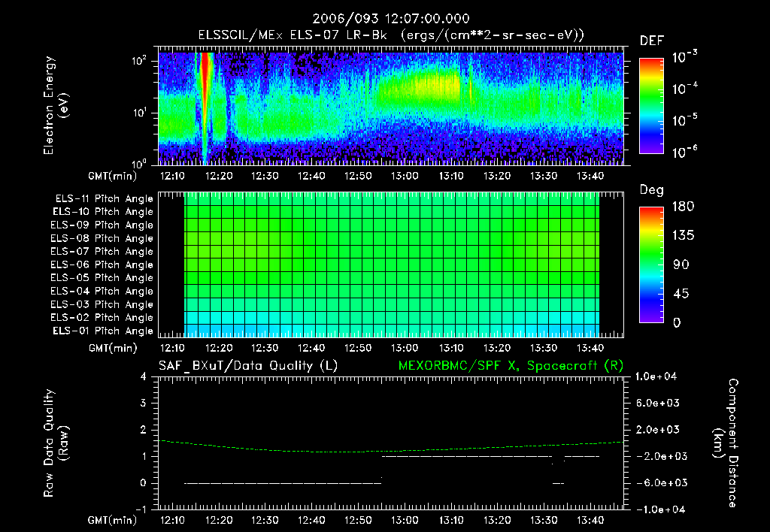Select the Electron Energy (eV) axis label
770x532 pixels.
pyautogui.click(x=56, y=105)
